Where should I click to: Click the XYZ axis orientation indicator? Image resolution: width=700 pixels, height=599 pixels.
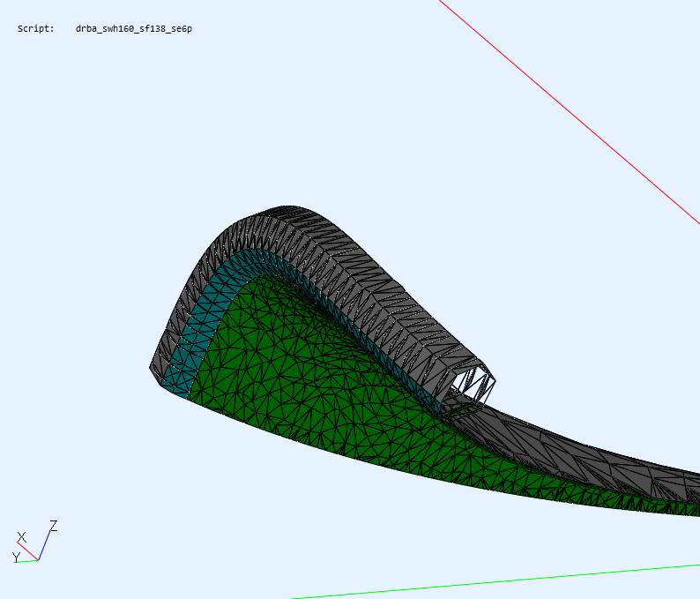(x=34, y=542)
